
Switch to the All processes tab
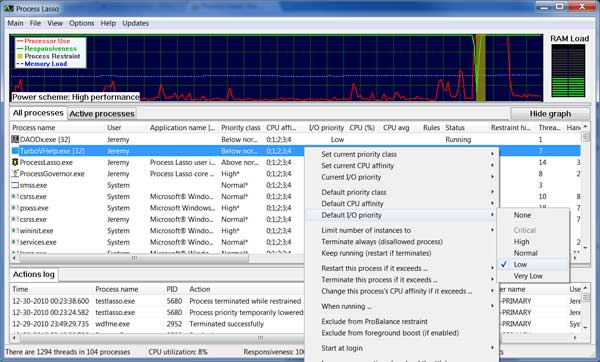(38, 113)
